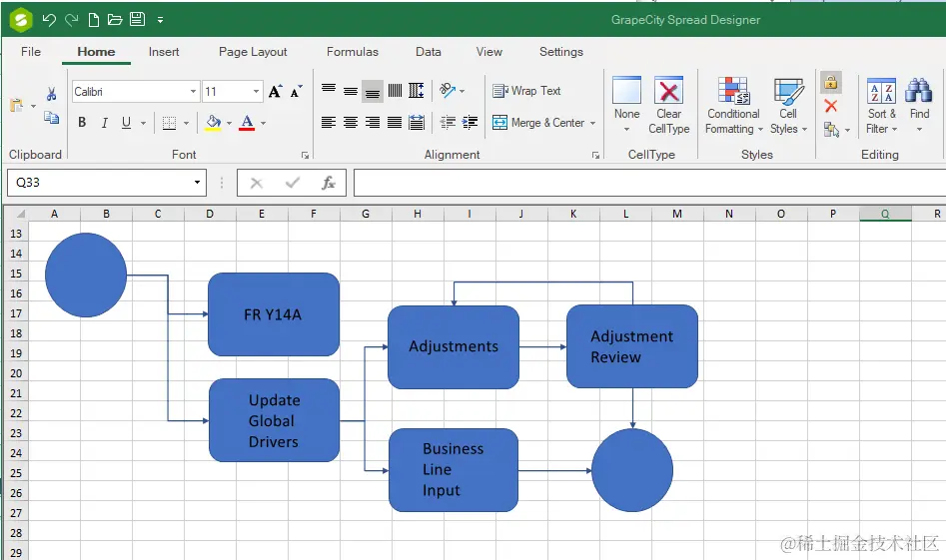
Task: Click the vertical text icon
Action: click(395, 91)
